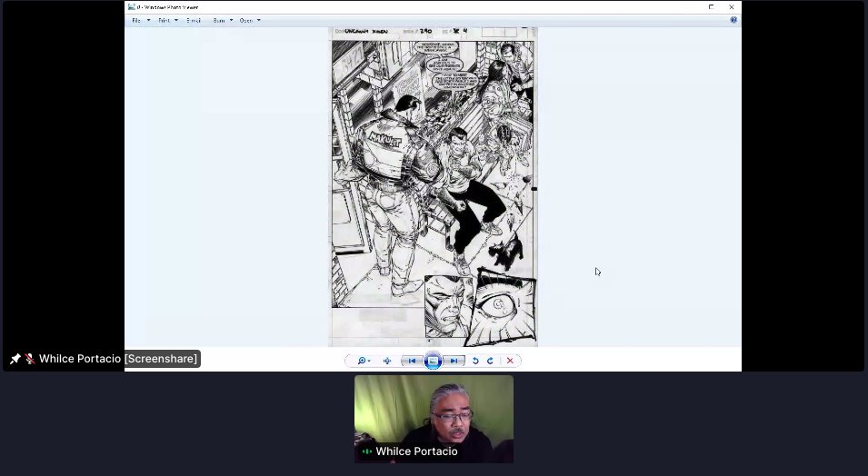Screen dimensions: 868x476
Task: Click the Actual size fit-to-window icon
Action: 387,361
